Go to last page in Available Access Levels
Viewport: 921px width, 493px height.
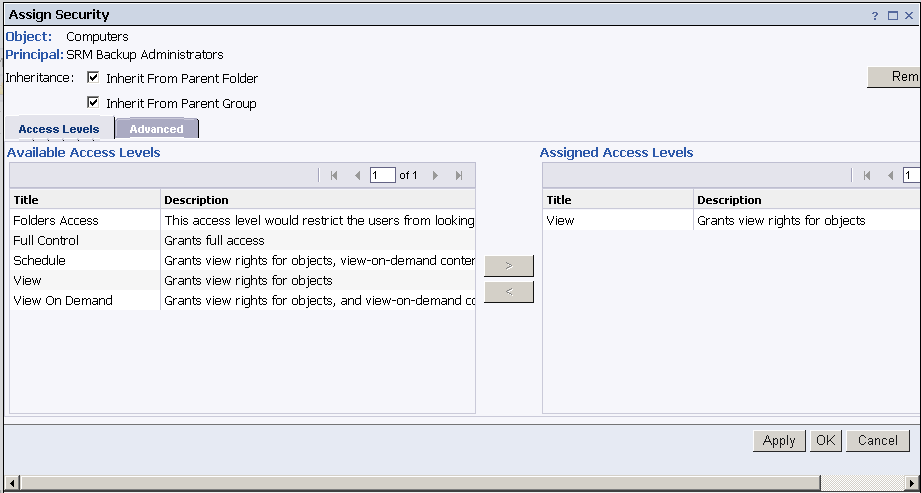[x=459, y=175]
